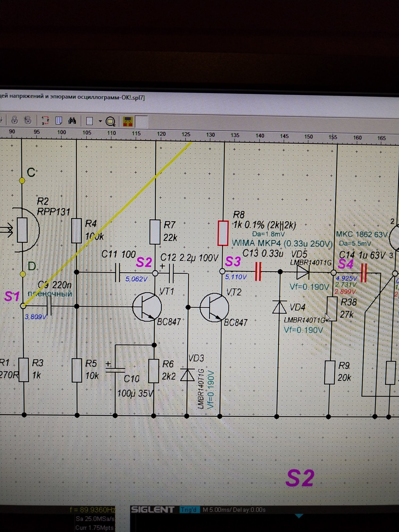Click the padlock icon with the starburst

pos(28,120)
